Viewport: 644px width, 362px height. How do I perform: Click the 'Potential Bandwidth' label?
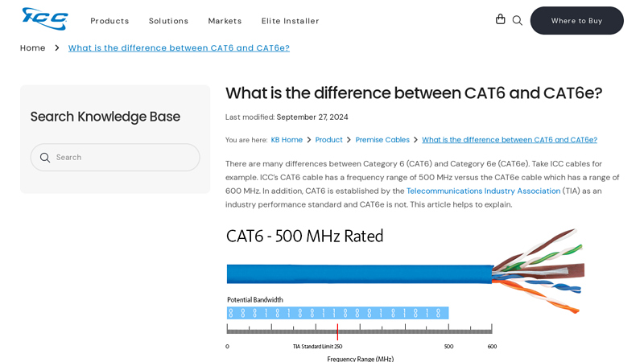[x=255, y=300]
